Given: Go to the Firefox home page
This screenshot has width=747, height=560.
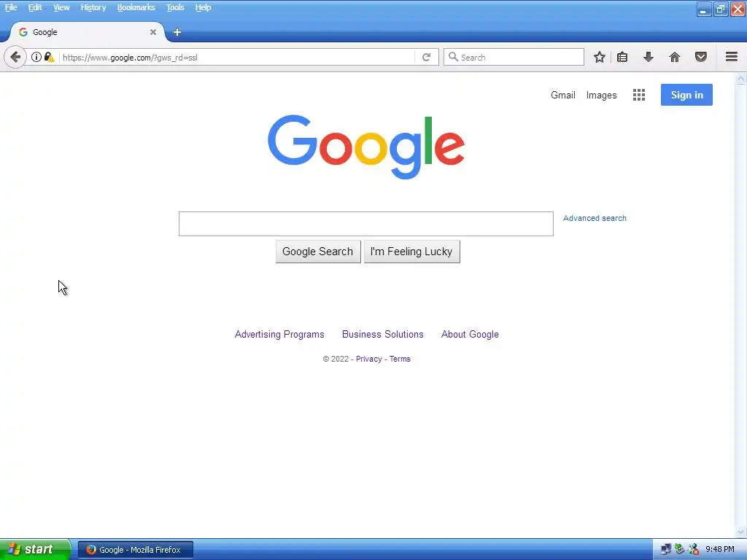Looking at the screenshot, I should pyautogui.click(x=675, y=58).
